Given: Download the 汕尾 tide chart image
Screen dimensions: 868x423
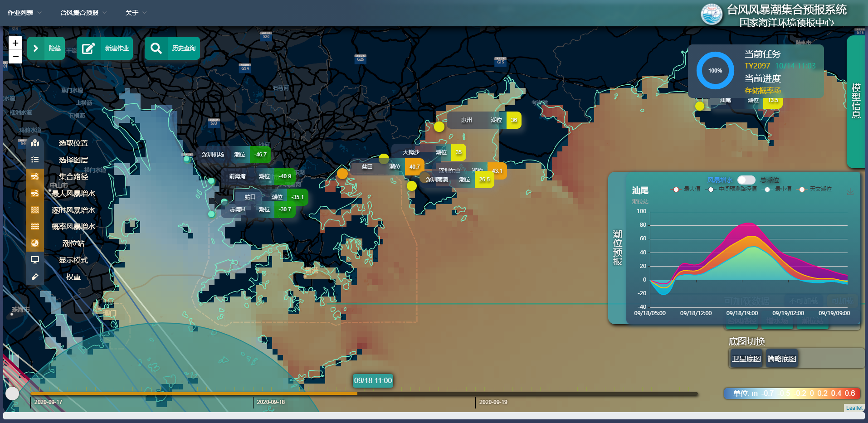Looking at the screenshot, I should (x=850, y=191).
